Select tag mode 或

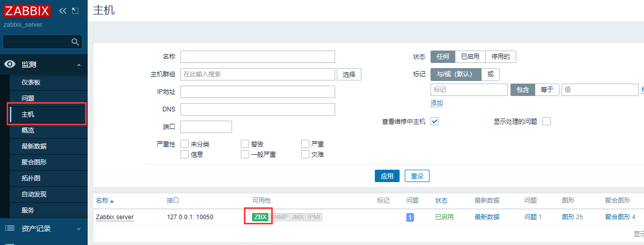490,74
